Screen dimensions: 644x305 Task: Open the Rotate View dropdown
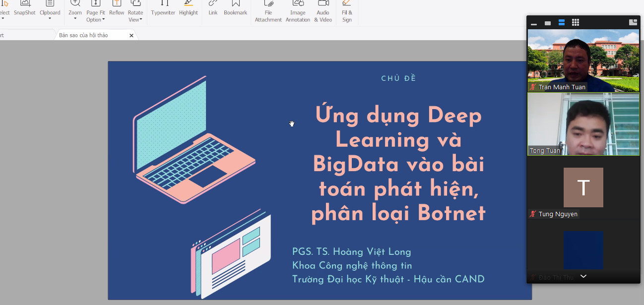coord(135,19)
